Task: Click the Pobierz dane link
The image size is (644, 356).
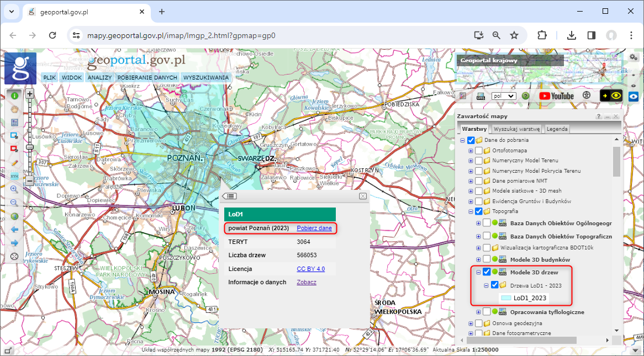Action: (x=315, y=228)
